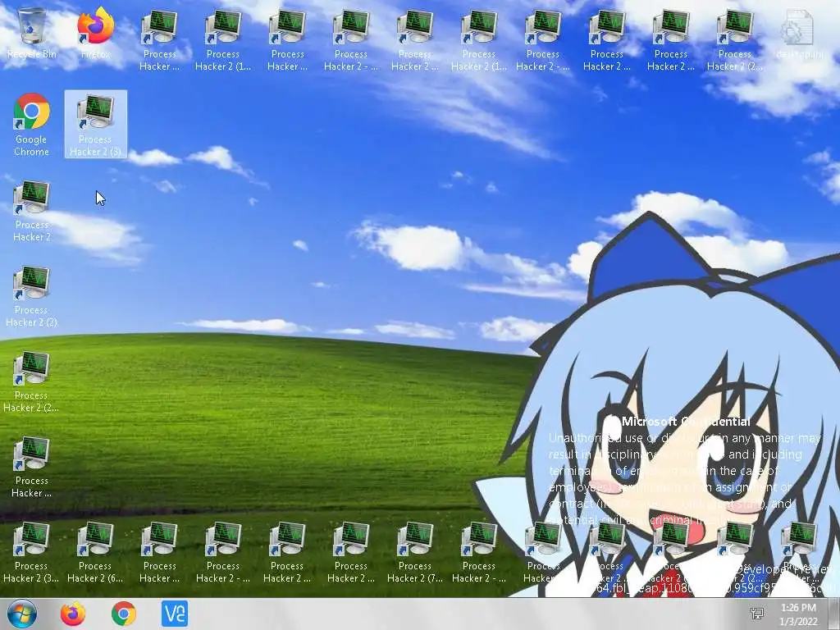Select the Process Hacker 2 (2) shortcut
Image resolution: width=840 pixels, height=630 pixels.
click(x=32, y=296)
